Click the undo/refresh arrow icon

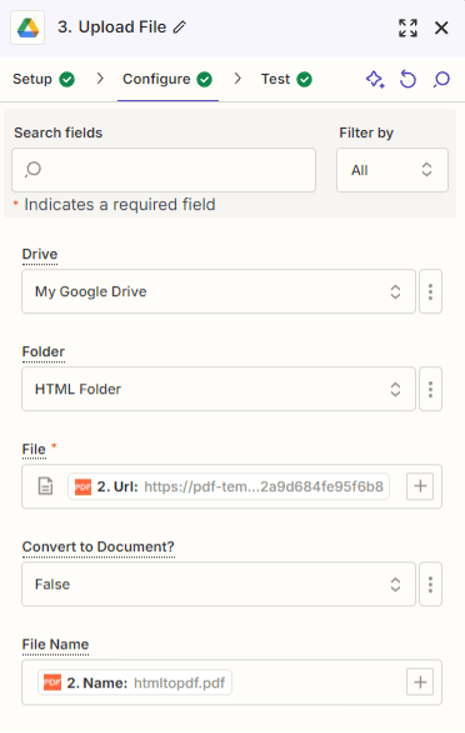[408, 79]
